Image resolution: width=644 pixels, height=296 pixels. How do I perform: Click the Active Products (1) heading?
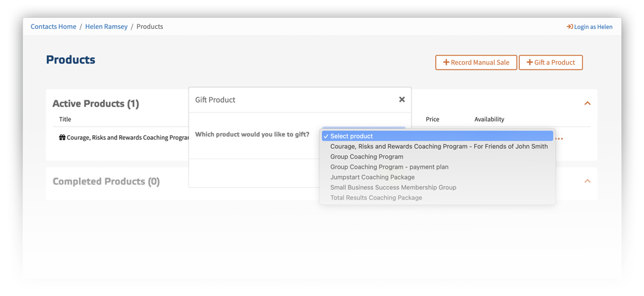click(96, 104)
